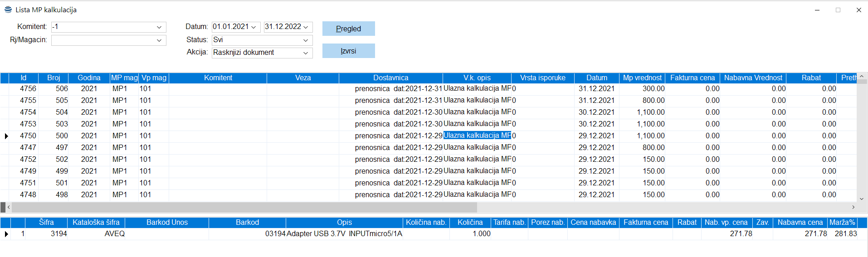The image size is (868, 257).
Task: Open start date picker 01.01.2021
Action: [254, 27]
